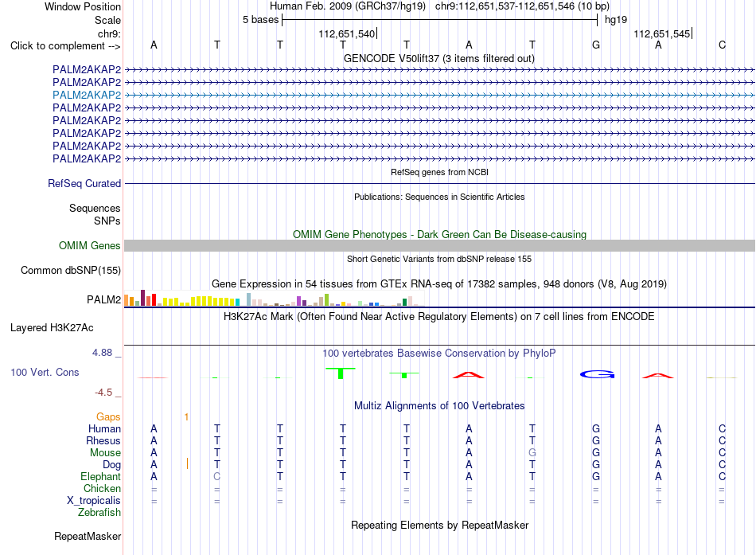Click the G base in the complement row
The image size is (756, 555).
pyautogui.click(x=596, y=45)
